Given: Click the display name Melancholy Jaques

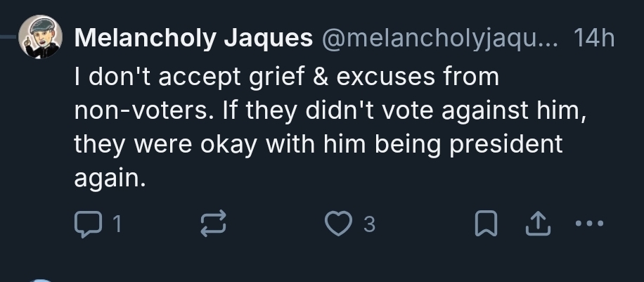Looking at the screenshot, I should coord(193,39).
